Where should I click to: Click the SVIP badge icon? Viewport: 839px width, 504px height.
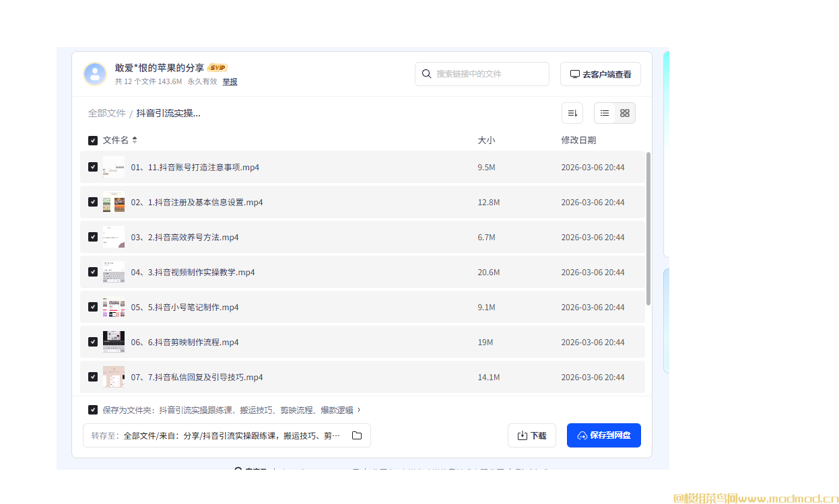[217, 67]
